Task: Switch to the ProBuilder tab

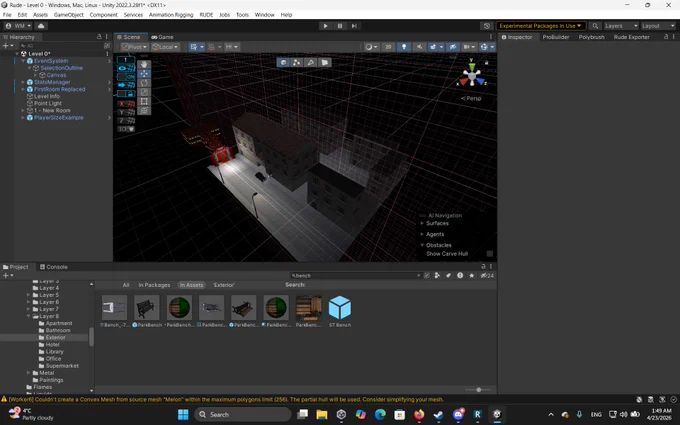Action: (x=556, y=37)
